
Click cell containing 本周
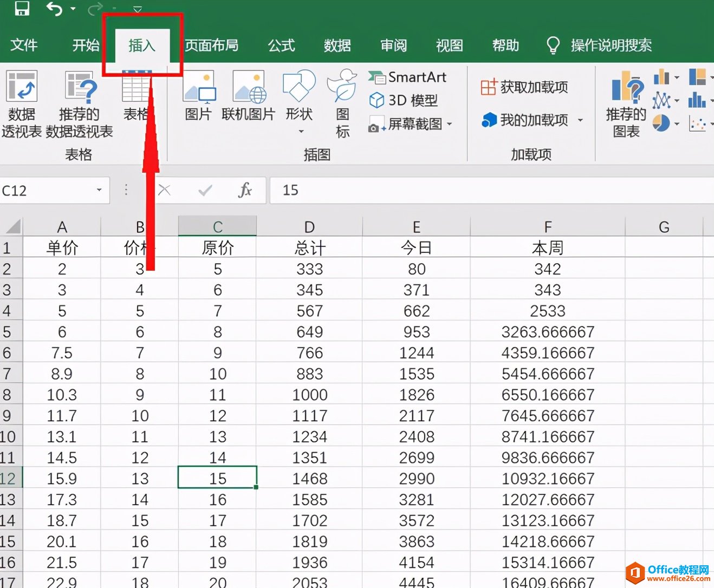click(x=548, y=247)
